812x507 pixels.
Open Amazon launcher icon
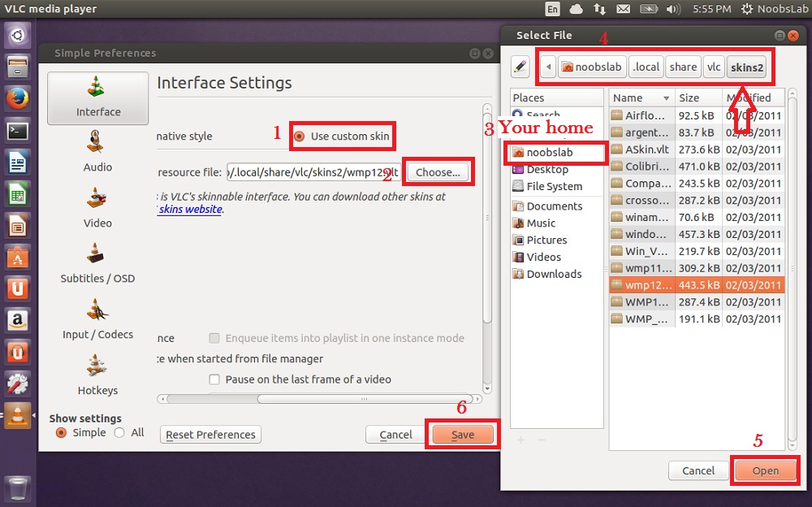click(x=18, y=322)
